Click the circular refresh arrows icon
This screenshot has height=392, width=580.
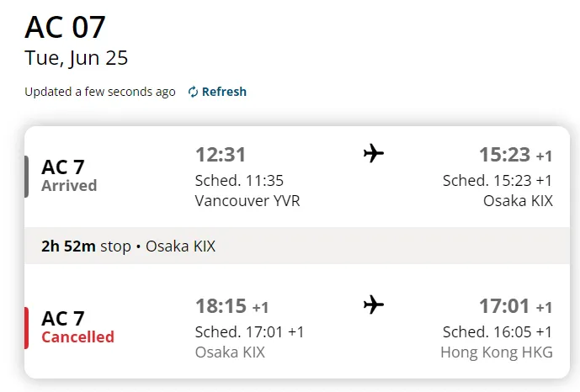coord(193,92)
